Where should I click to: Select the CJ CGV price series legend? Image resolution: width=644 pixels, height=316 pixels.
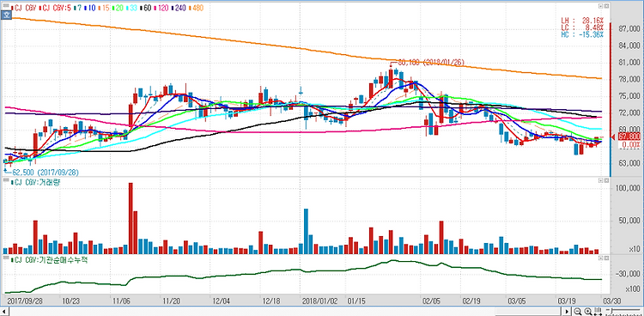coord(23,8)
